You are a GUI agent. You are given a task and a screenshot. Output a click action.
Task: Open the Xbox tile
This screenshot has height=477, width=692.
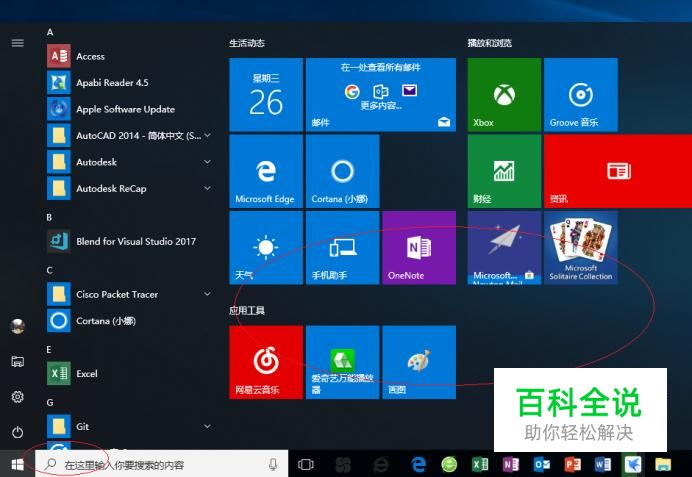pyautogui.click(x=504, y=95)
